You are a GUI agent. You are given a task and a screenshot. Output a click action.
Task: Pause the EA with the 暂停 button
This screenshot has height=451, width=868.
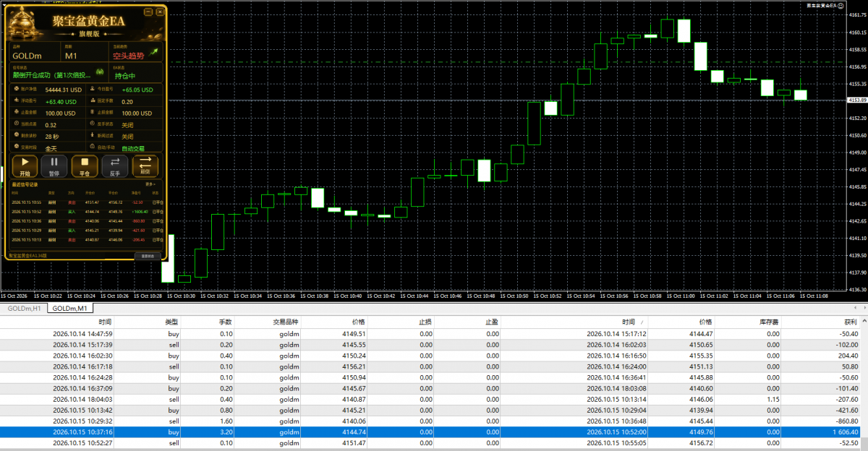pos(54,166)
